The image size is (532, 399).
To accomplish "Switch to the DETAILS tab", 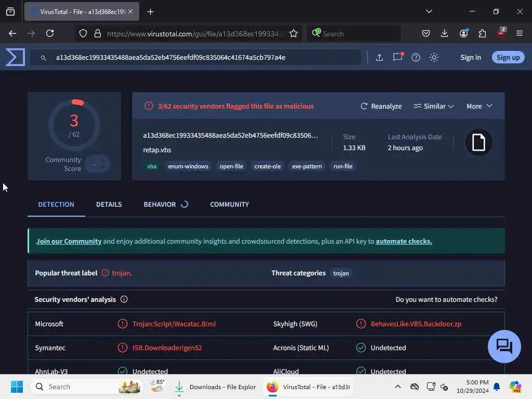I will point(109,204).
